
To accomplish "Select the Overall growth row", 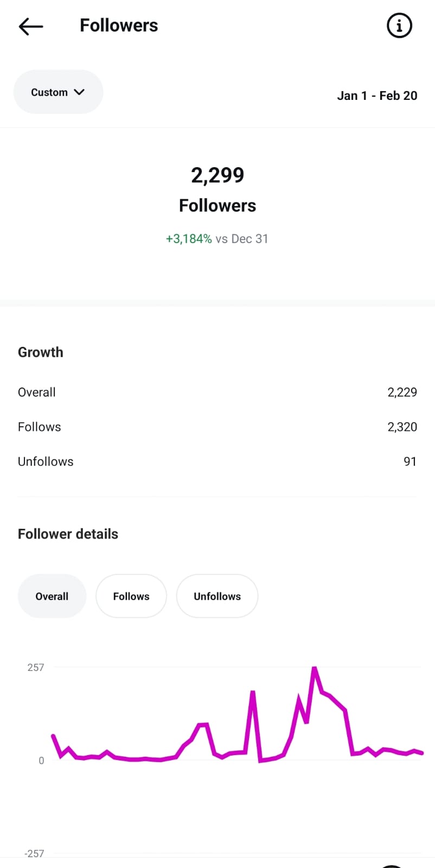I will click(217, 392).
